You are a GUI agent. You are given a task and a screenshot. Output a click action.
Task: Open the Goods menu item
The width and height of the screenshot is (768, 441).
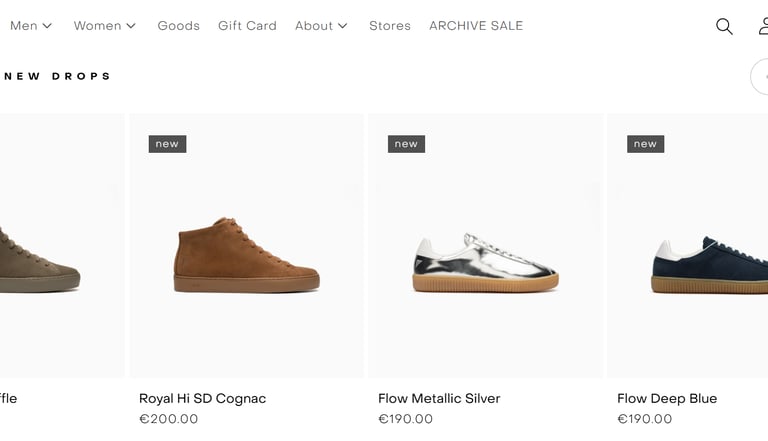(x=178, y=26)
